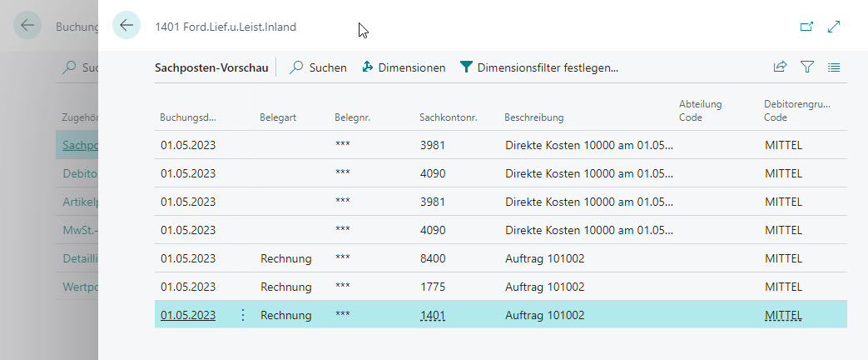Screen dimensions: 868x360
Task: Click Rechnung in the 8400 row
Action: point(286,258)
